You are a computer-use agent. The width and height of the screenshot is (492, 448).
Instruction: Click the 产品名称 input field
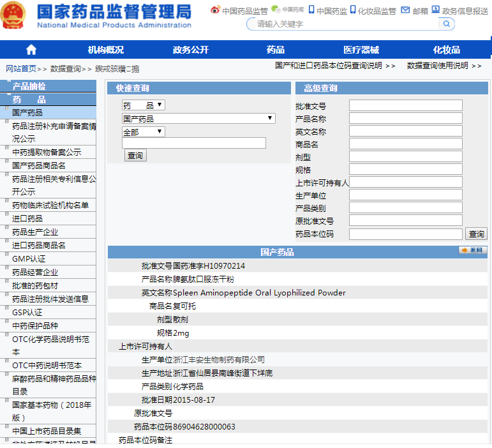coord(406,118)
